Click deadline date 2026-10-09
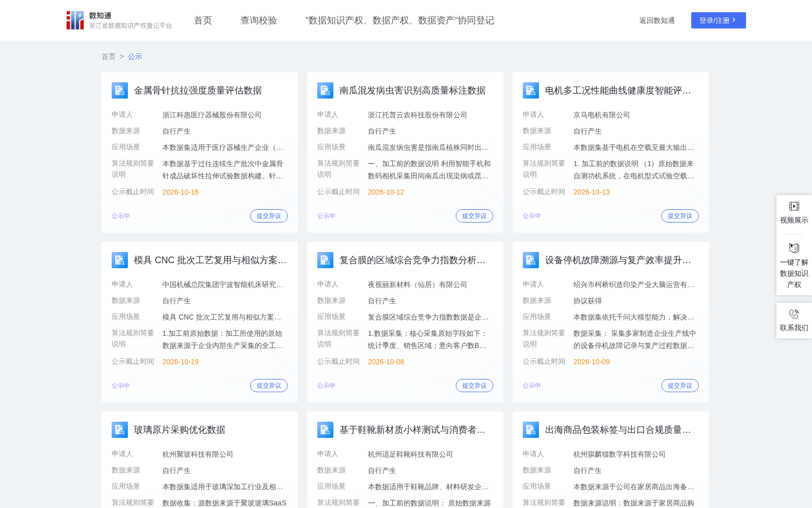Screen dimensions: 812x508 (592, 362)
